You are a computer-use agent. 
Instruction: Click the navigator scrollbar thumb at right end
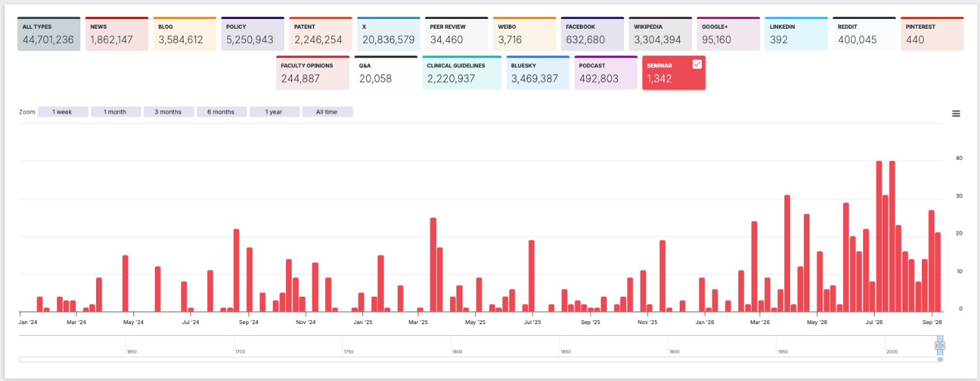(x=940, y=359)
